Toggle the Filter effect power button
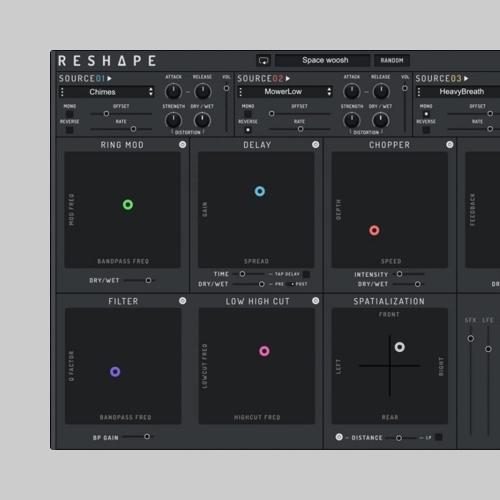This screenshot has height=500, width=500. pyautogui.click(x=182, y=301)
